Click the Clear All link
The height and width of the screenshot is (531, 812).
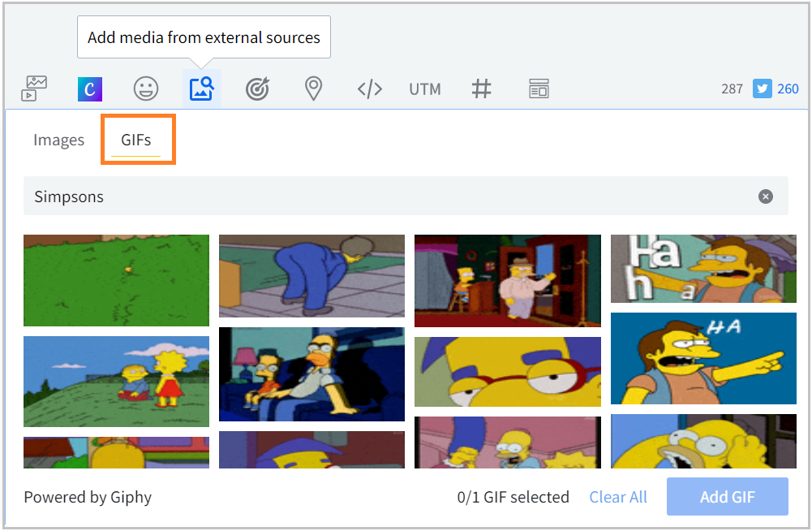[618, 497]
